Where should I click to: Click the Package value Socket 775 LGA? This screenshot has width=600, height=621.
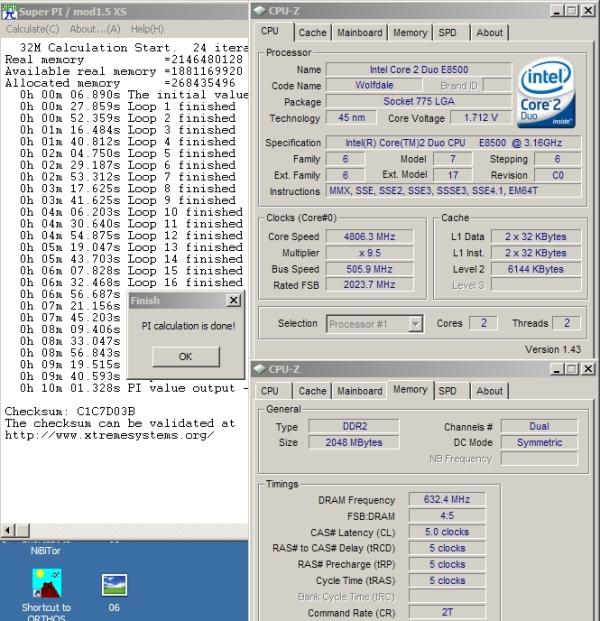click(x=419, y=101)
